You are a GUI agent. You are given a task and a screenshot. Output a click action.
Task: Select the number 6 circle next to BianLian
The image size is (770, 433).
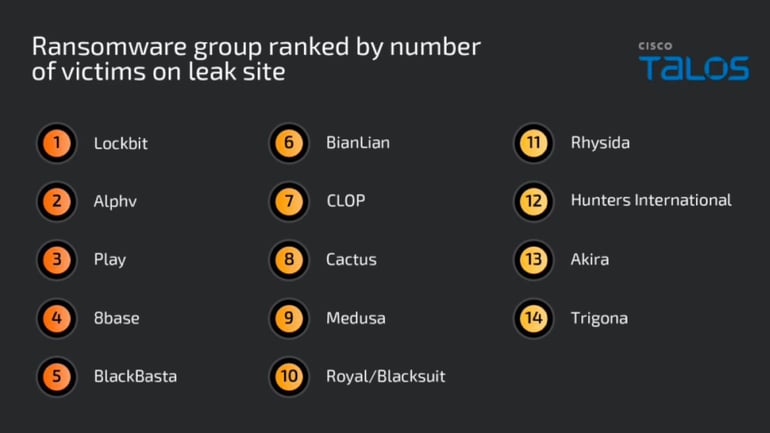click(289, 143)
